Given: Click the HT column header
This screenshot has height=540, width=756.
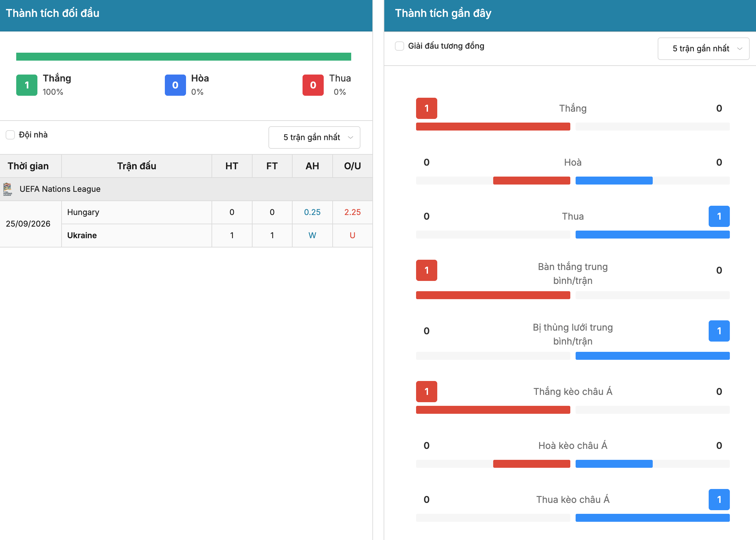Looking at the screenshot, I should (232, 166).
